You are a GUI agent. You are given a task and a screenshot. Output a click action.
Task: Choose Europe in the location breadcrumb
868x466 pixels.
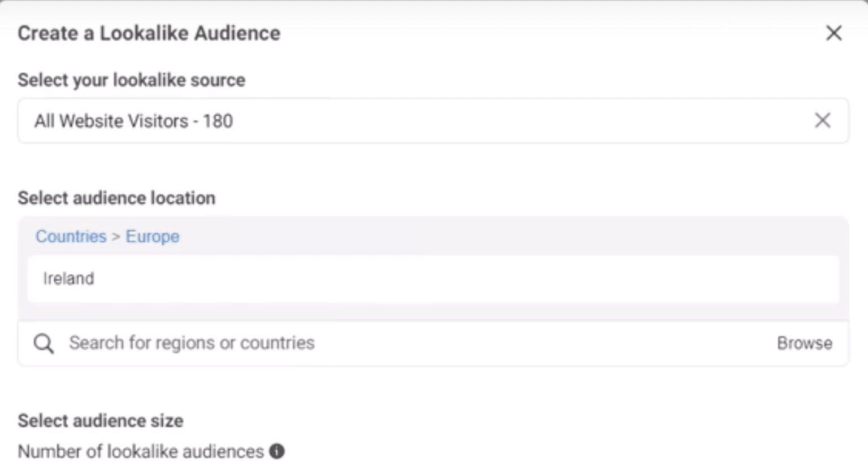(152, 236)
